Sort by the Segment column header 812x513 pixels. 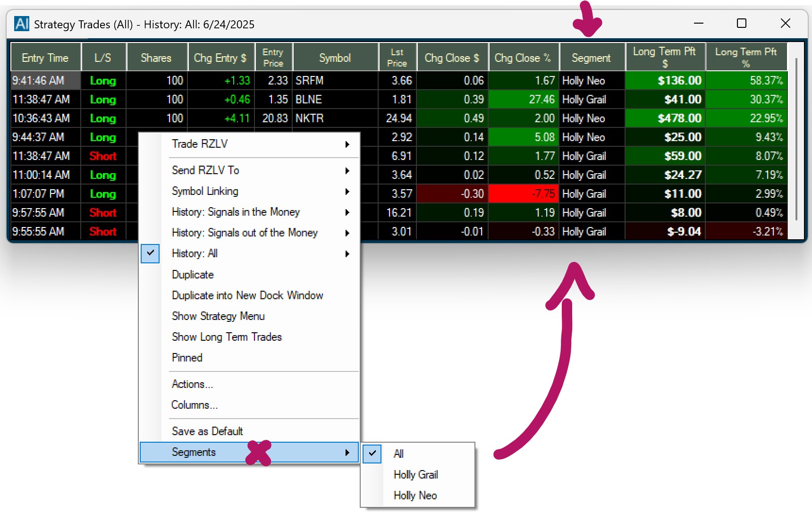pos(592,57)
